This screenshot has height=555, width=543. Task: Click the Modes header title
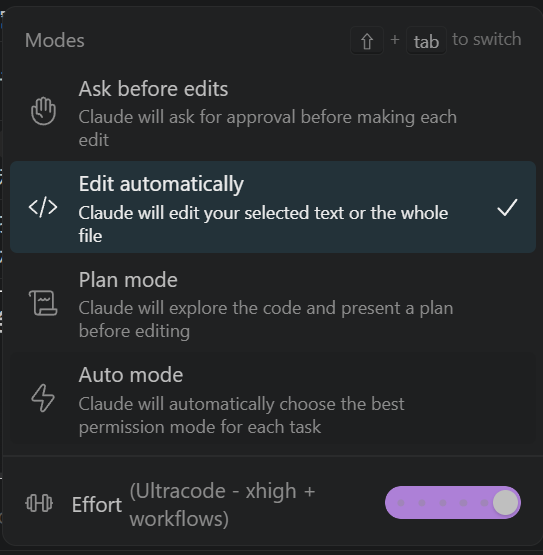[x=55, y=40]
